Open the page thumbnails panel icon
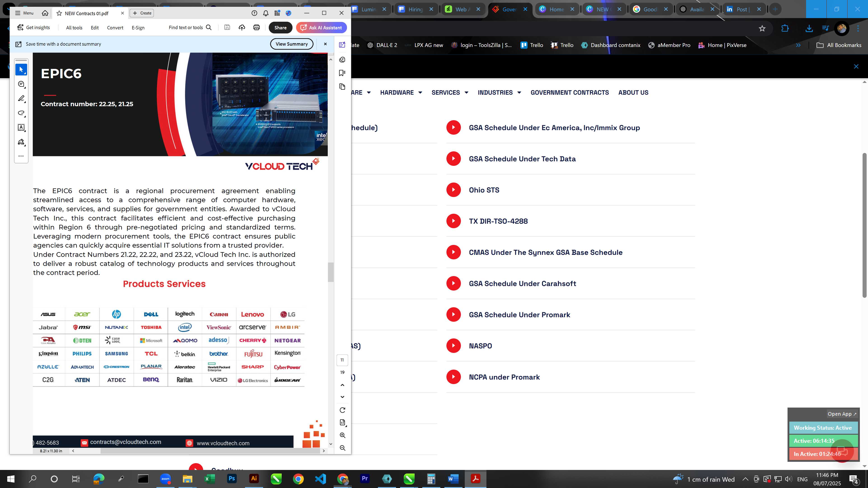 pyautogui.click(x=342, y=87)
